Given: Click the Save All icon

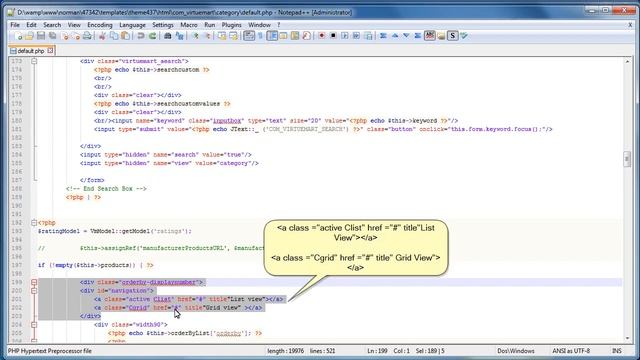Looking at the screenshot, I should point(53,36).
